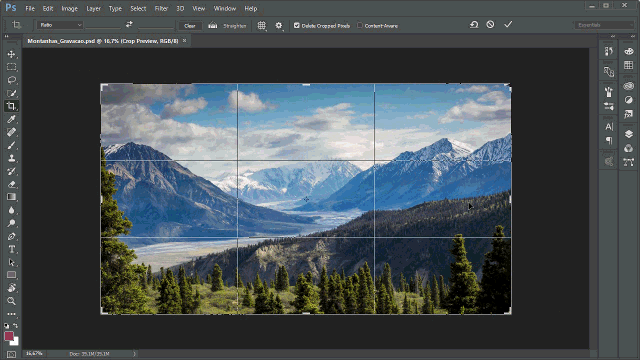Select the Zoom tool
Viewport: 640px width, 360px height.
(x=11, y=301)
